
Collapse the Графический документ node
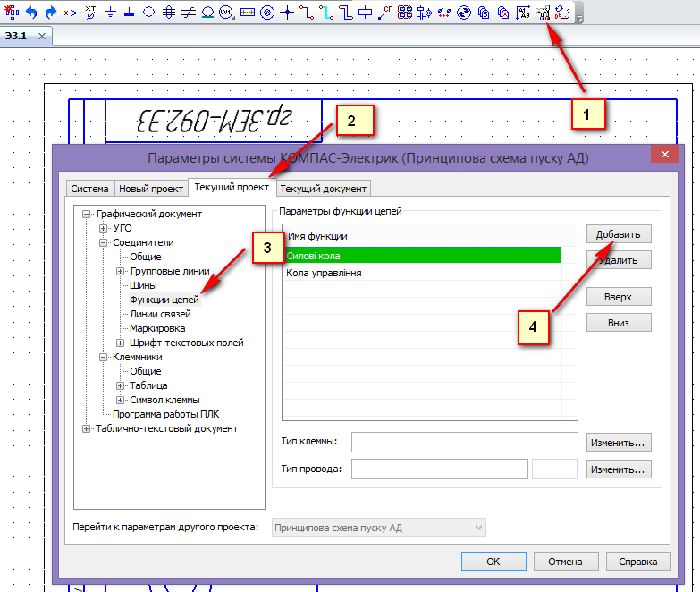86,214
